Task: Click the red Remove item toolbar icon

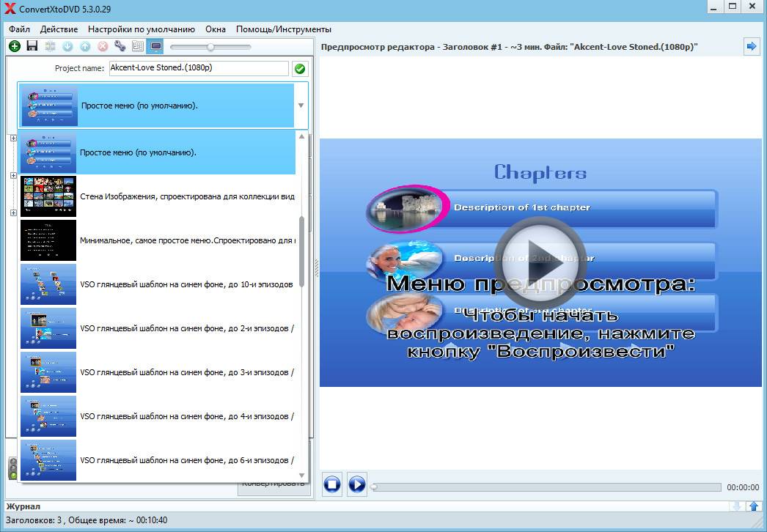Action: coord(103,46)
